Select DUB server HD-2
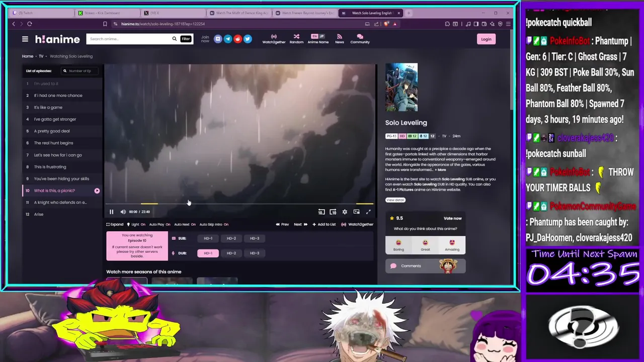The image size is (644, 362). point(231,253)
